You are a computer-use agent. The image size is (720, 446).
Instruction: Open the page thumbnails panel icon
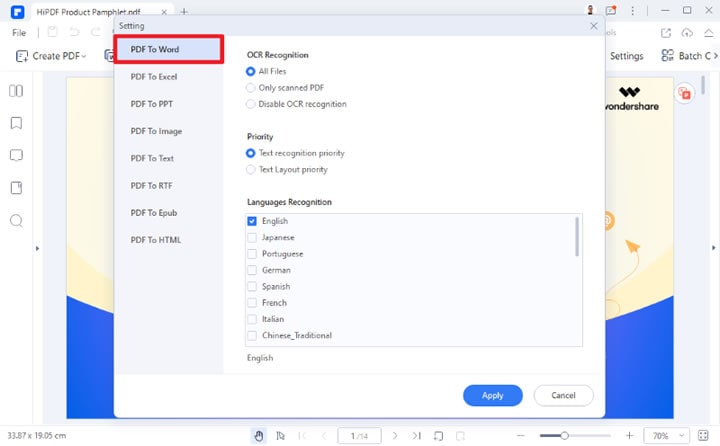click(x=16, y=91)
